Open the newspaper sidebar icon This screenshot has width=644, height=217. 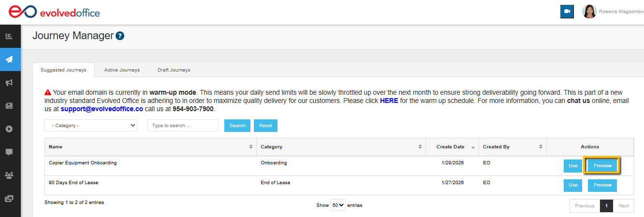(9, 106)
